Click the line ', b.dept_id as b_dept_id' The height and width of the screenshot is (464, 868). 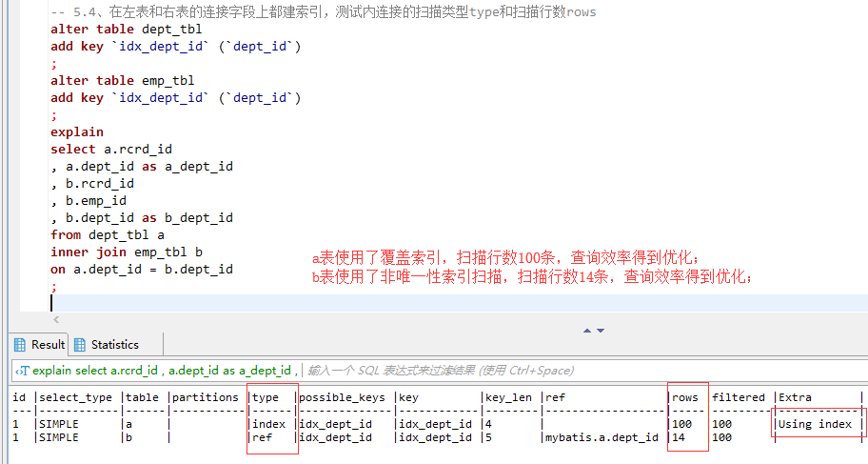(x=142, y=218)
